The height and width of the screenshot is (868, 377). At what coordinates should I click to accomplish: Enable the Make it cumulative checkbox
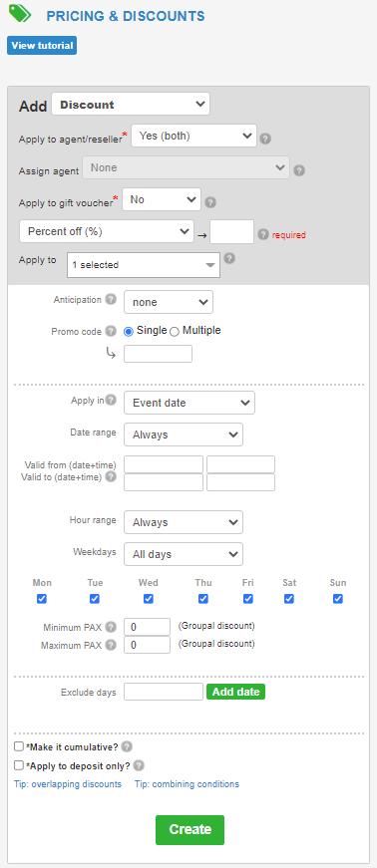tap(19, 746)
